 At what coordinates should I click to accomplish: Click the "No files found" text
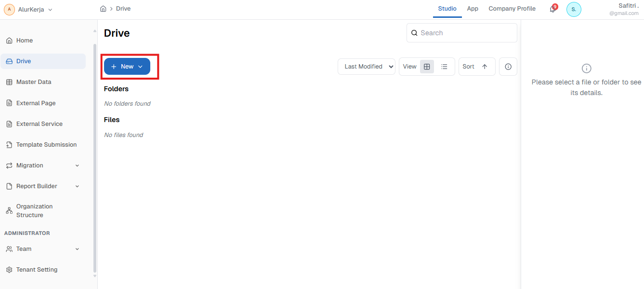(123, 135)
